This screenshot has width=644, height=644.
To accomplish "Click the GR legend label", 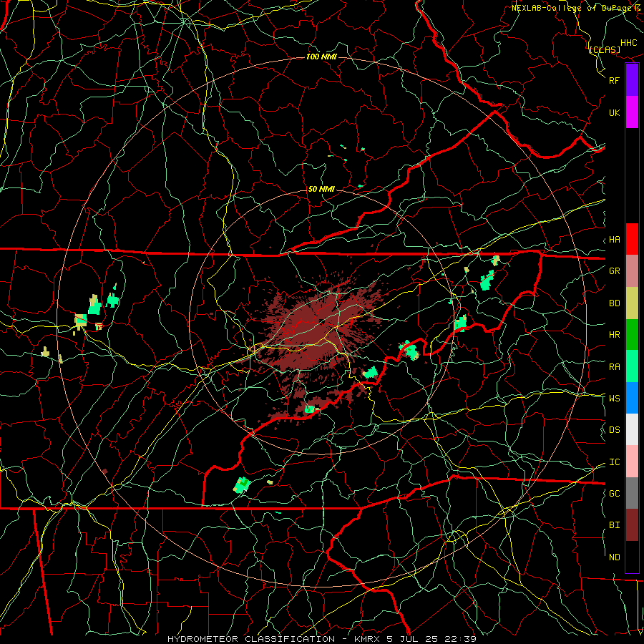I will coord(615,271).
